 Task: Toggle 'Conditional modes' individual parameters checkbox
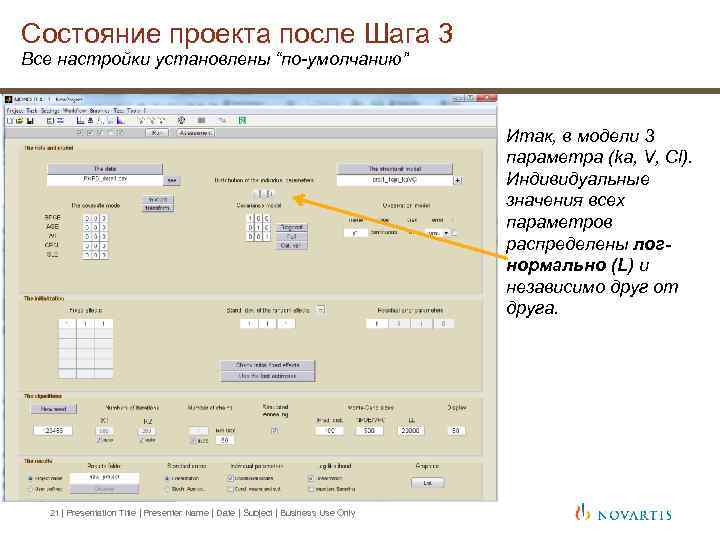pos(231,478)
